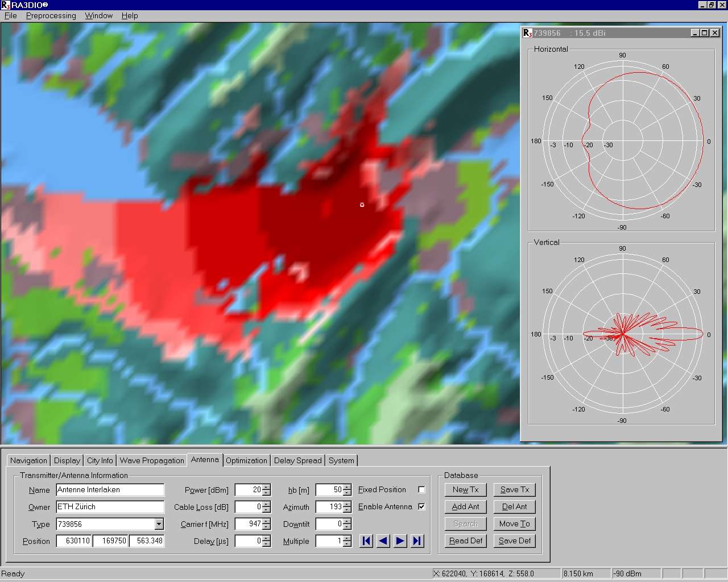Jump to last transmitter with skip-forward arrow
This screenshot has height=582, width=728.
(417, 541)
